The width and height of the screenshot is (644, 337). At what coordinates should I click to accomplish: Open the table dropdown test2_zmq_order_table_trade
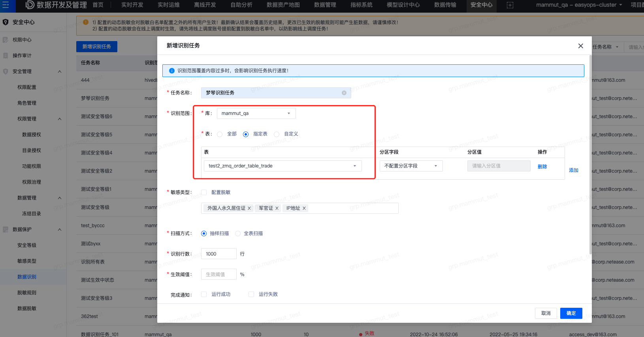point(283,166)
